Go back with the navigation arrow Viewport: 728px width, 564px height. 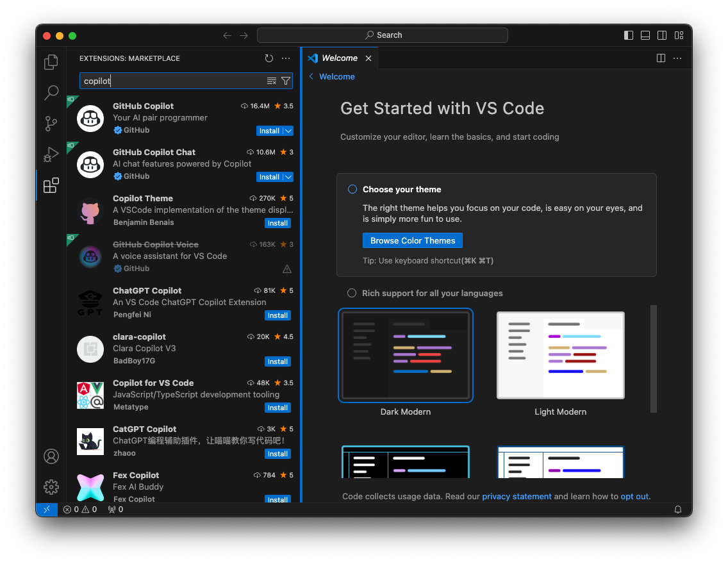point(227,35)
